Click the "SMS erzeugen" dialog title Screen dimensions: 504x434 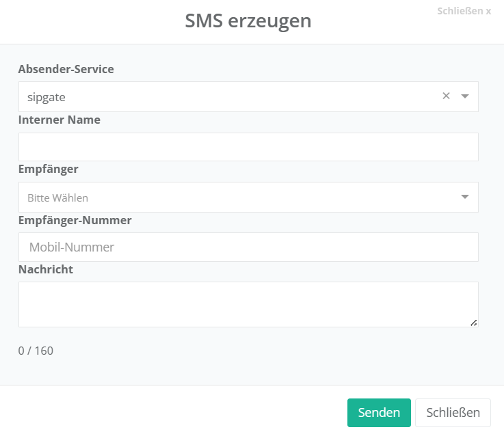(x=248, y=21)
